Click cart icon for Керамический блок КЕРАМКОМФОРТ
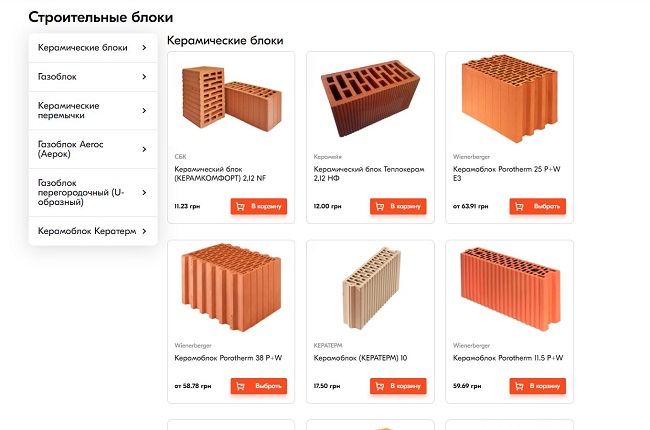The width and height of the screenshot is (650, 430). point(240,207)
